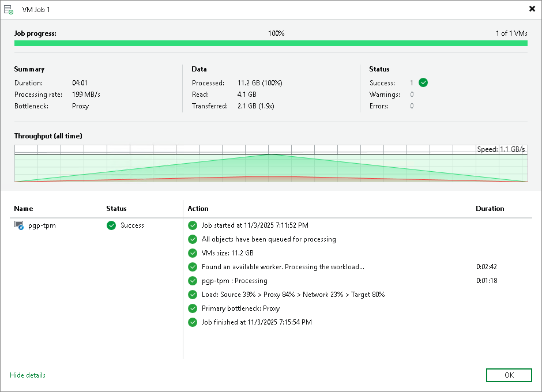Click the green job progress bar
This screenshot has width=542, height=392.
270,43
